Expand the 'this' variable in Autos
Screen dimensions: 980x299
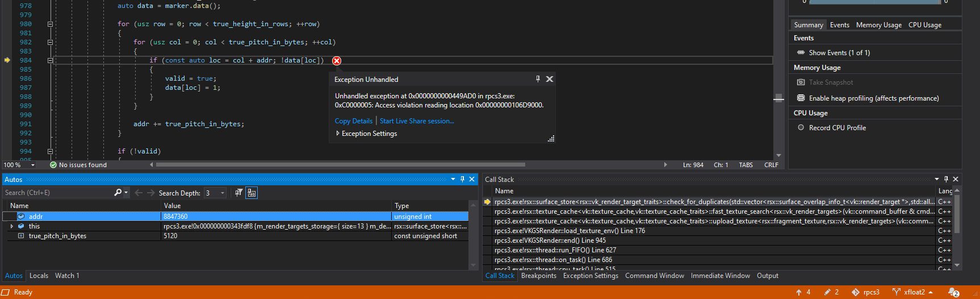pos(12,226)
